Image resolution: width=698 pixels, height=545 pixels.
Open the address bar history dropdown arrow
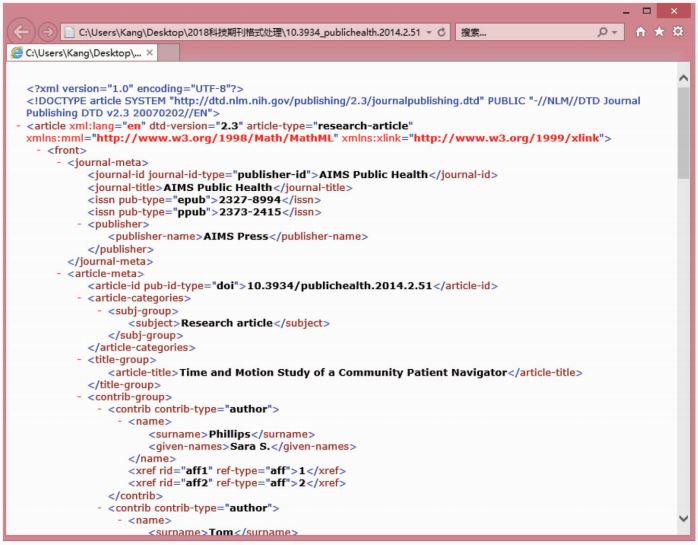click(x=429, y=32)
